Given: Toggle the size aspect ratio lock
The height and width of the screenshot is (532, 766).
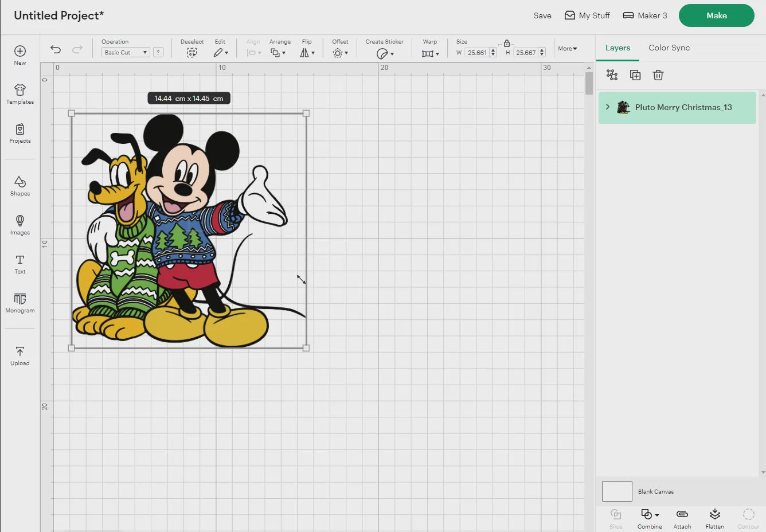Looking at the screenshot, I should pos(507,43).
